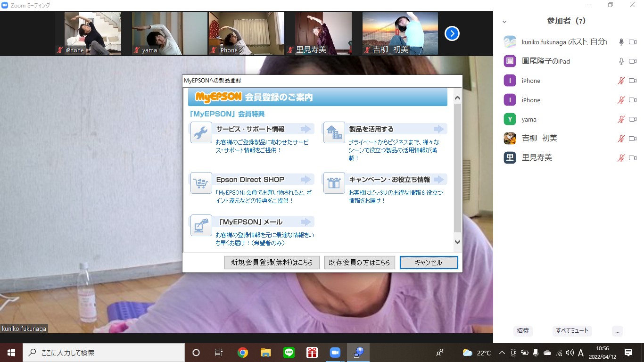Viewport: 644px width, 362px height.
Task: Click arrow next to サービス・サポート情報
Action: (x=306, y=129)
